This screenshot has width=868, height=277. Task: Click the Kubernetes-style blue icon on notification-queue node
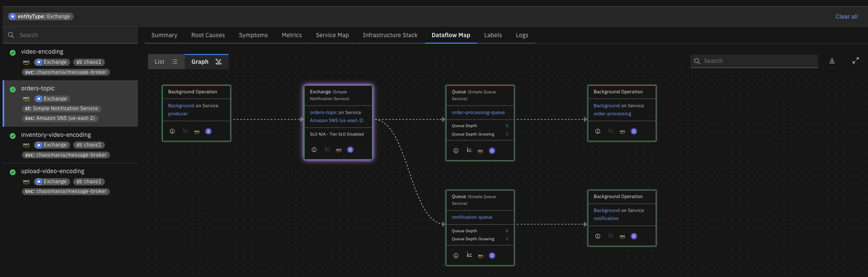point(492,255)
